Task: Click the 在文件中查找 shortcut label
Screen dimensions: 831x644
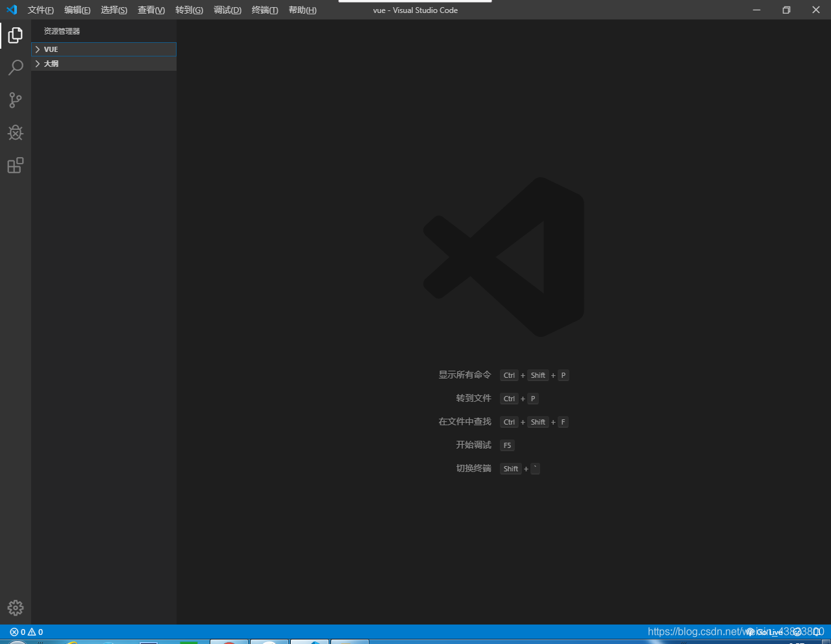Action: click(465, 422)
